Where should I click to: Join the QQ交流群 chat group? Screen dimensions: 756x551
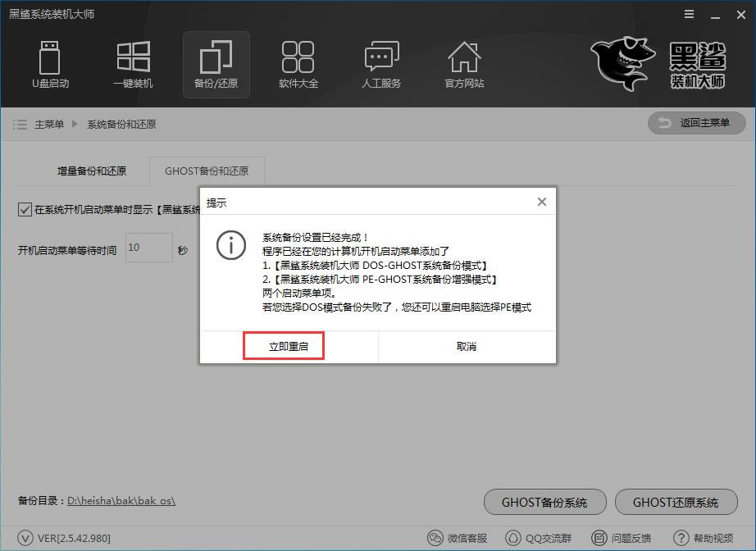pos(538,538)
